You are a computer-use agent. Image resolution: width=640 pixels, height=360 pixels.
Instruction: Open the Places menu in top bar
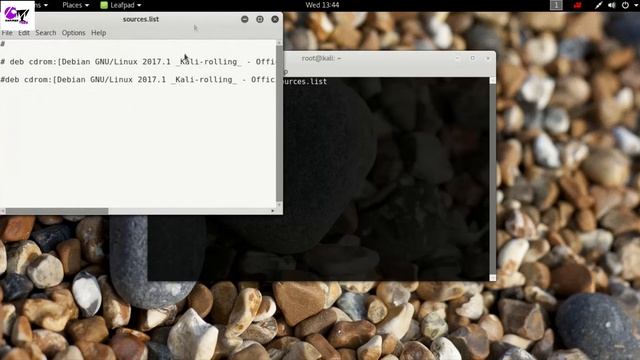(x=76, y=5)
